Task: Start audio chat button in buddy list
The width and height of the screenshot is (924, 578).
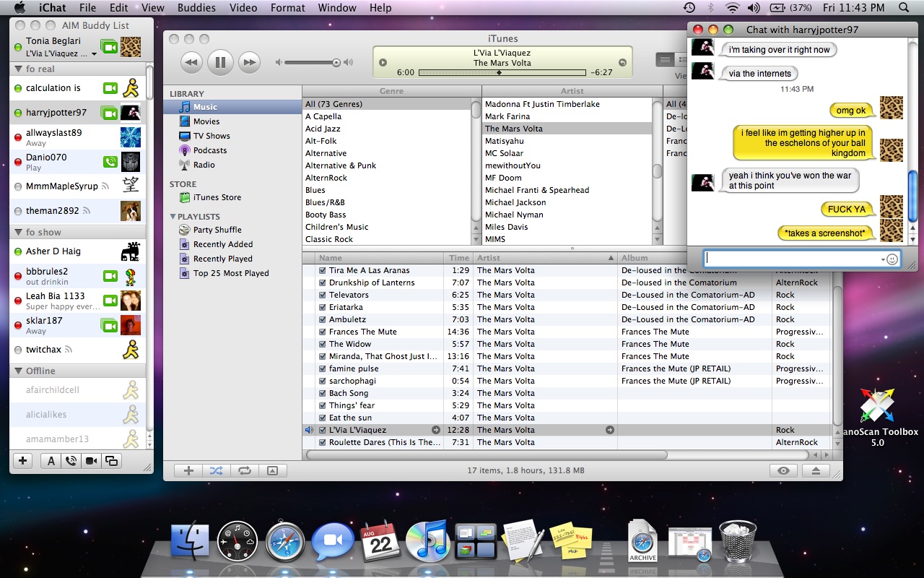Action: point(71,461)
